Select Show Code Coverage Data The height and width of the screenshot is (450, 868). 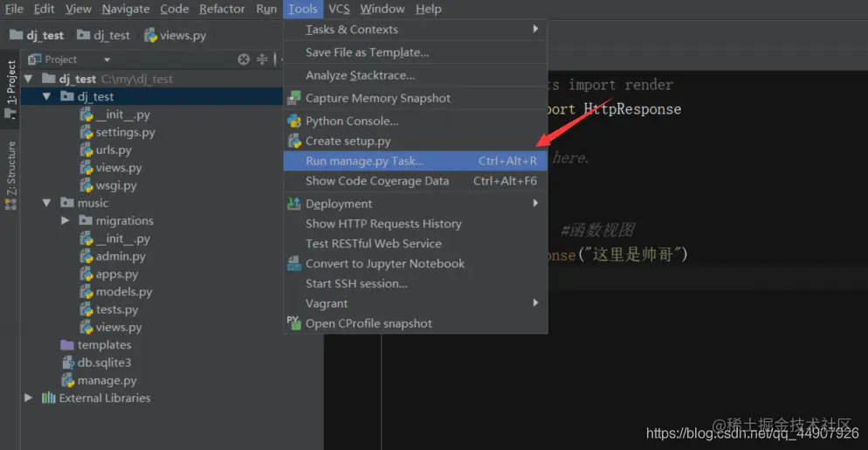[415, 181]
